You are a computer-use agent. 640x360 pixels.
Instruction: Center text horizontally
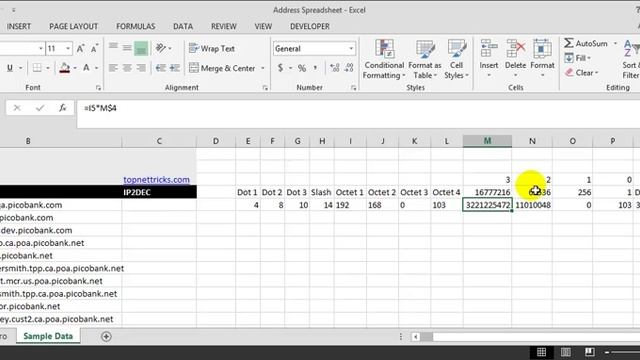pos(127,68)
